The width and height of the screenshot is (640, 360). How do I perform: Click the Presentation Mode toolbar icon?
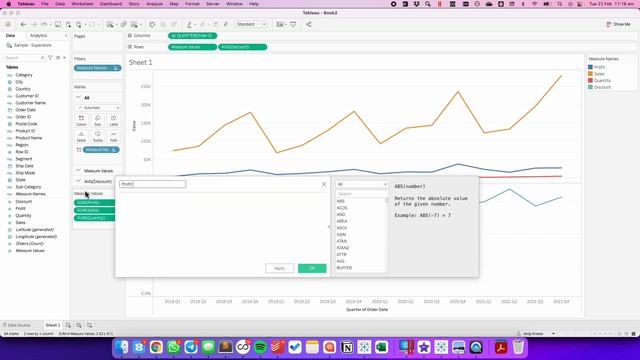(x=293, y=24)
